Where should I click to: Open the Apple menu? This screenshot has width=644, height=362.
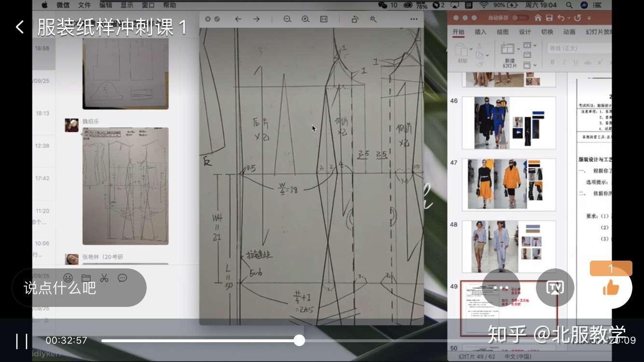pos(44,5)
